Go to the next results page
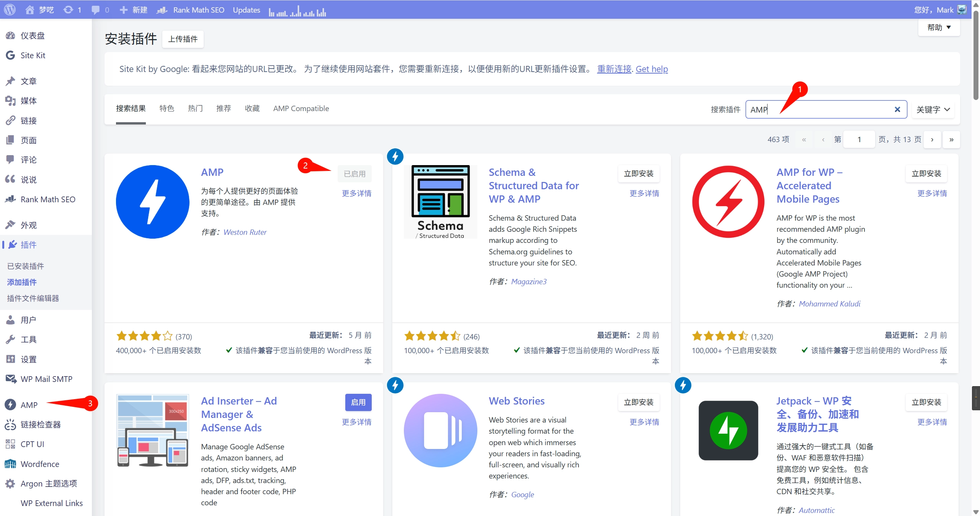Viewport: 980px width, 516px height. coord(932,139)
